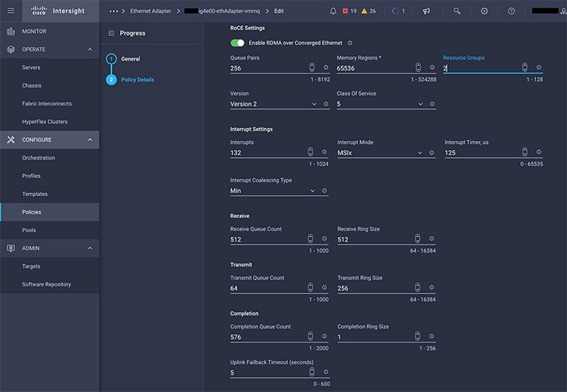
Task: Adjust the Receive Queue Count stepper
Action: [x=310, y=239]
